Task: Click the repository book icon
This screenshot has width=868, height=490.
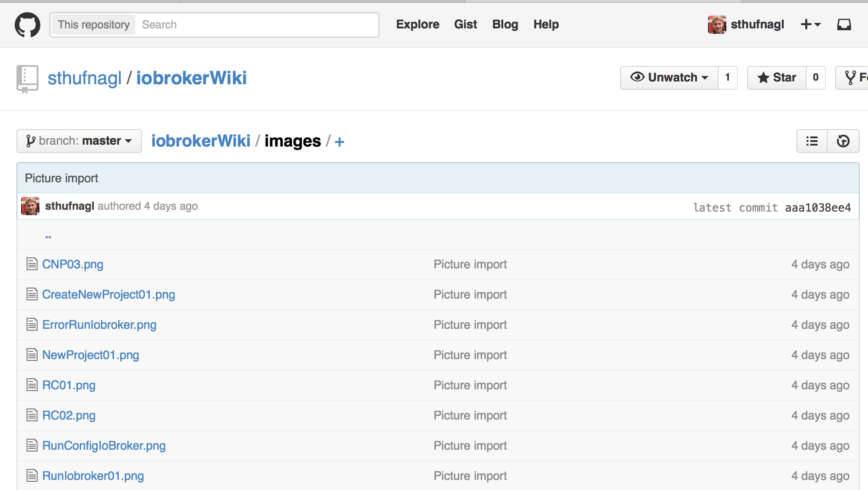Action: coord(27,79)
